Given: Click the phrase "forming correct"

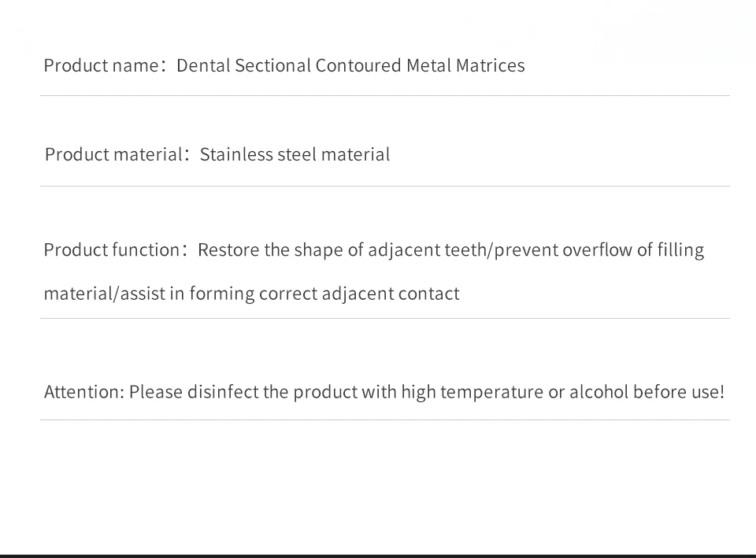Looking at the screenshot, I should [253, 294].
